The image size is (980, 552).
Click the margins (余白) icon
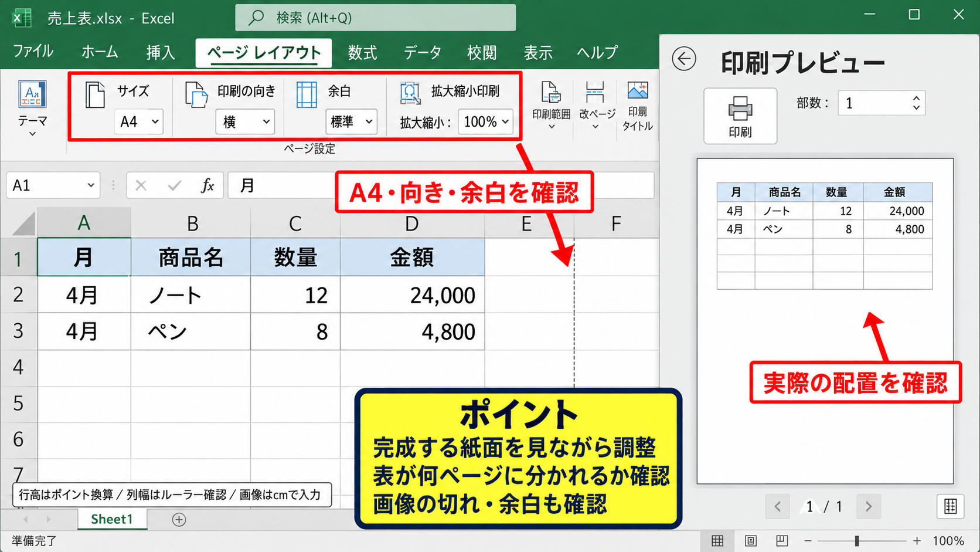(x=307, y=94)
